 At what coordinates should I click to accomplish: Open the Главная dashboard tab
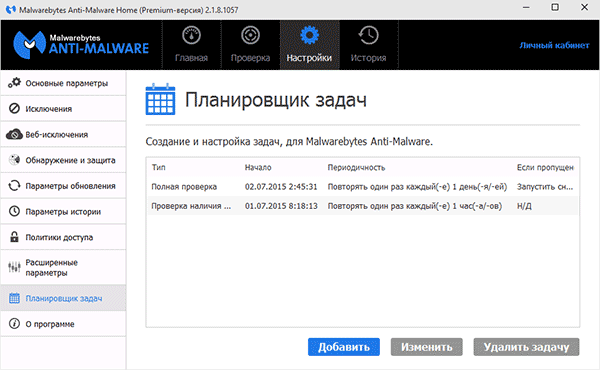[191, 45]
